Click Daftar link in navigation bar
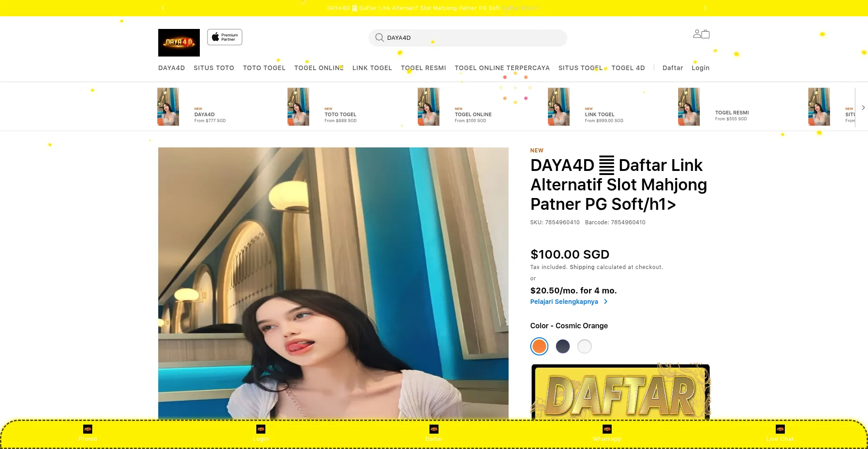 click(673, 68)
